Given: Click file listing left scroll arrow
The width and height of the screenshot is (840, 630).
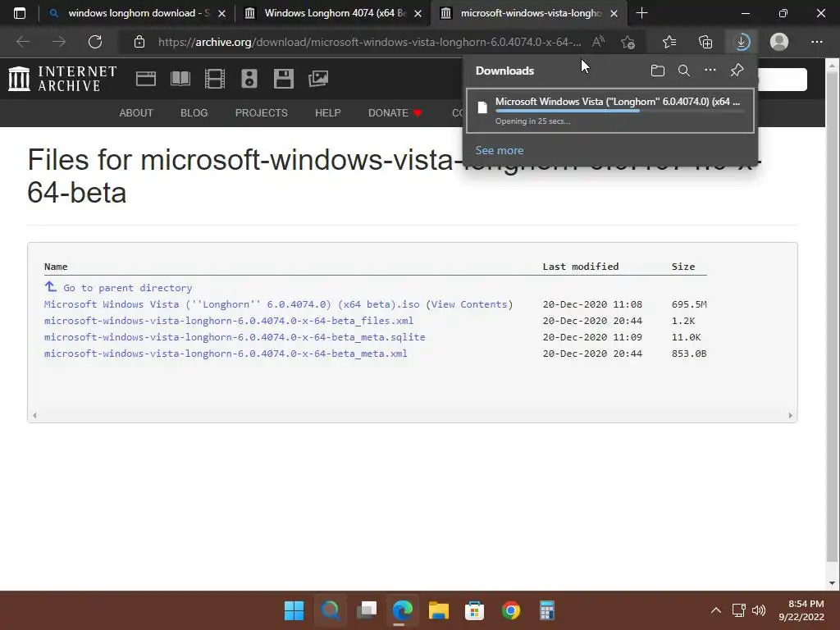Looking at the screenshot, I should (34, 415).
